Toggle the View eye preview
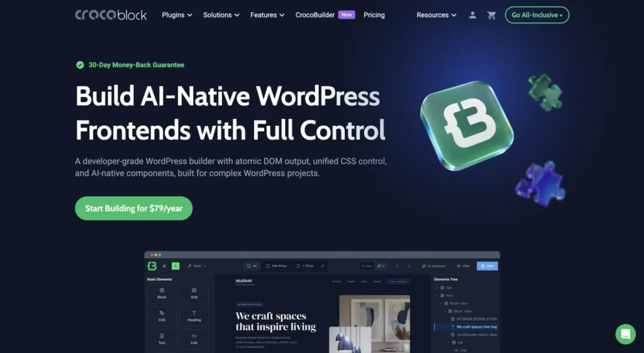 point(463,266)
